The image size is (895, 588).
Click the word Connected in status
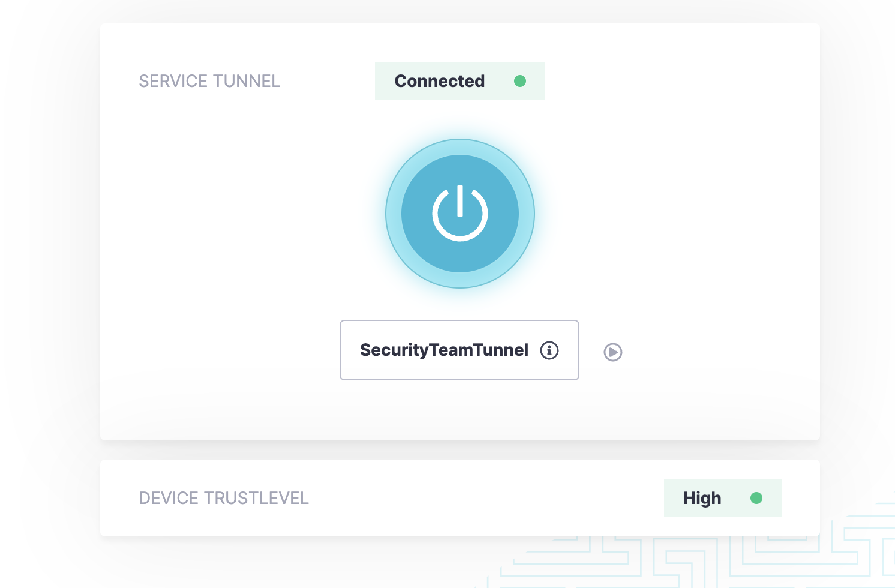pyautogui.click(x=439, y=81)
